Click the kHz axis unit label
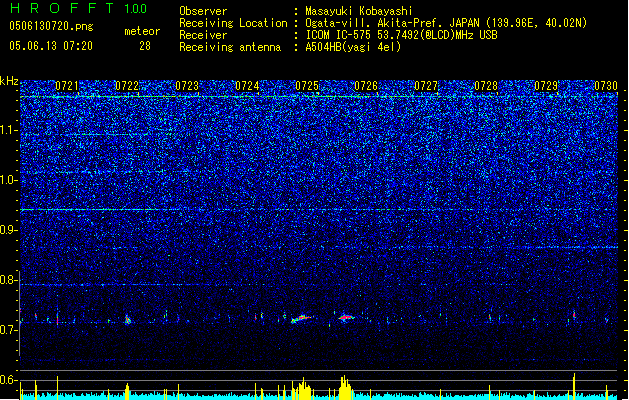Viewport: 629px width, 400px height. (x=9, y=81)
